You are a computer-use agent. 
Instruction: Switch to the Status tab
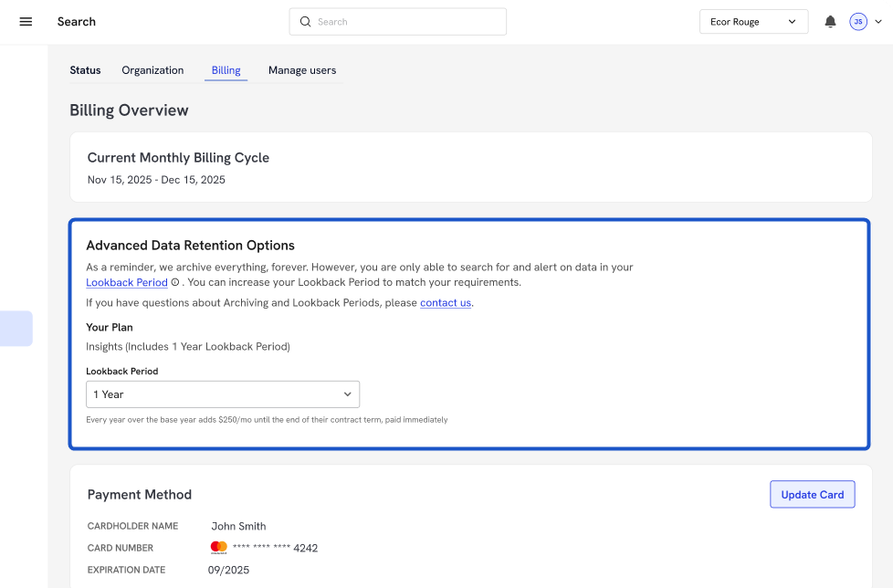[x=85, y=70]
